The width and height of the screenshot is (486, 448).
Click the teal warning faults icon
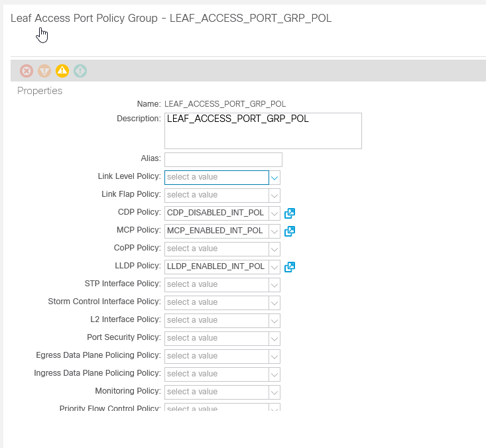coord(80,71)
